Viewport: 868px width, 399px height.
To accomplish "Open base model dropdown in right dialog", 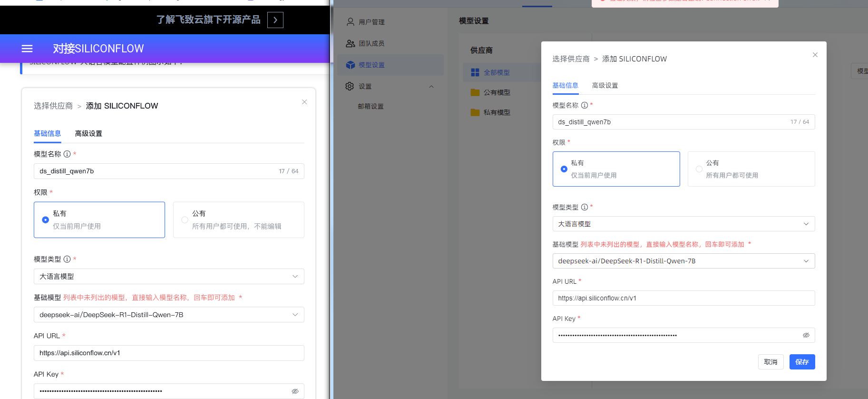I will coord(684,261).
